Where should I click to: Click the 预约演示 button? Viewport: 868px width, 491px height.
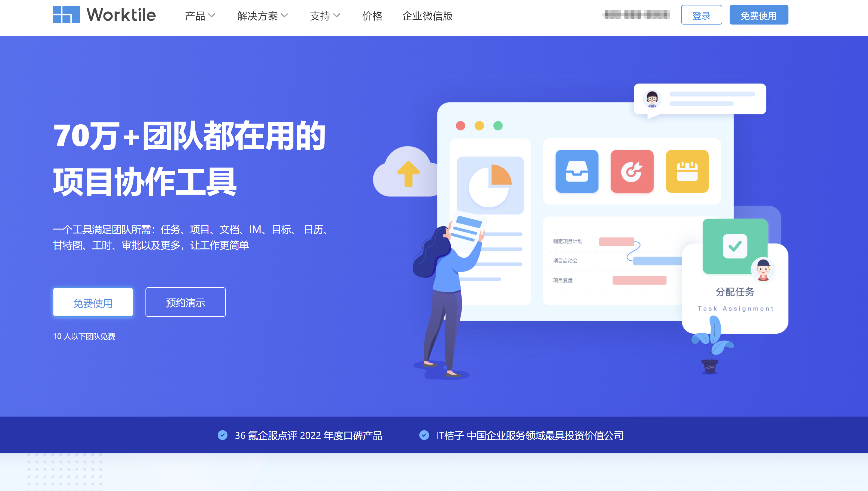[186, 302]
